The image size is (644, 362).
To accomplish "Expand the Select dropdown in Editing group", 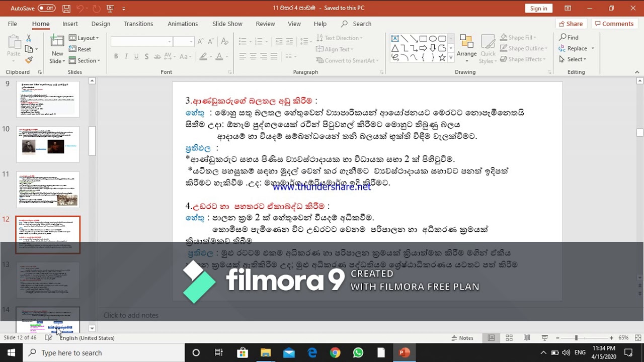I will tap(573, 59).
